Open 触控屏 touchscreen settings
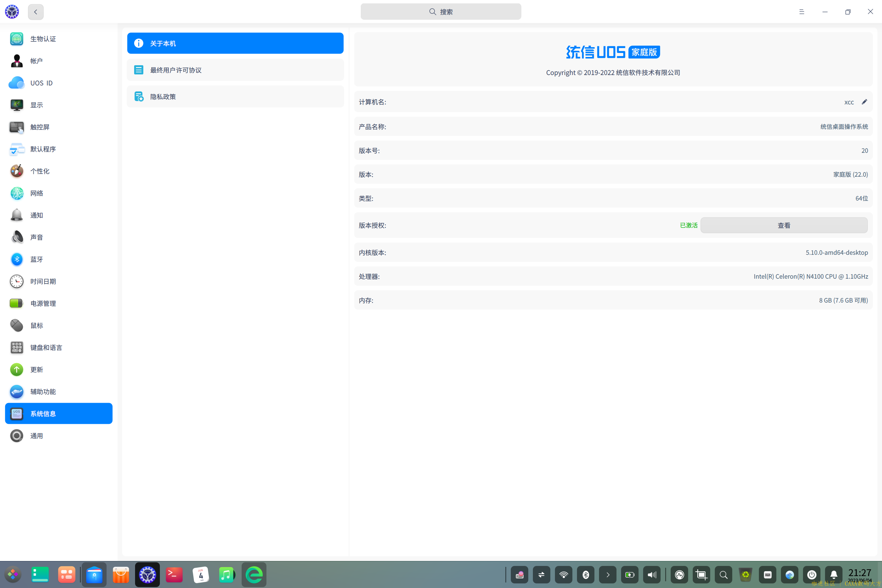Screen dimensions: 882x588 coord(58,127)
